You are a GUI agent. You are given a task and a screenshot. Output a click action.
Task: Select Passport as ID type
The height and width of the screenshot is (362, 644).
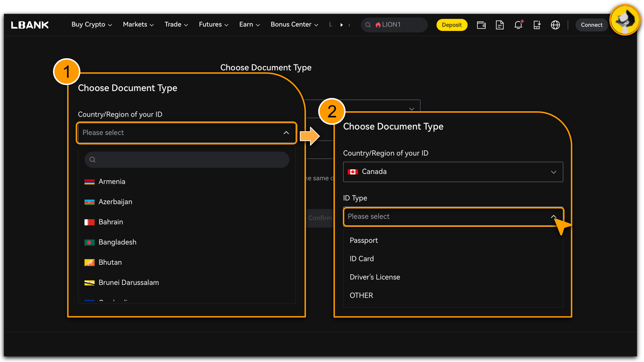tap(364, 240)
